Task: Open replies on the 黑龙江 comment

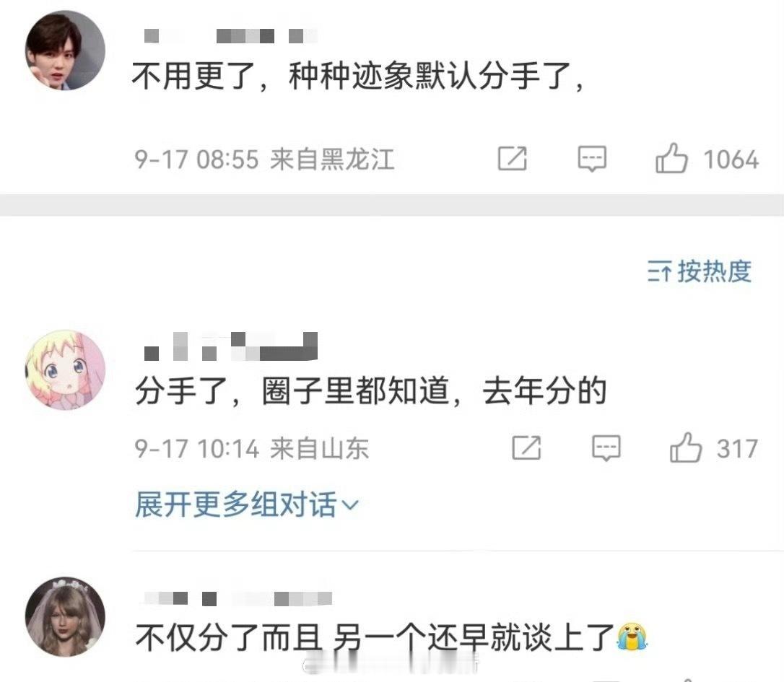Action: 592,159
